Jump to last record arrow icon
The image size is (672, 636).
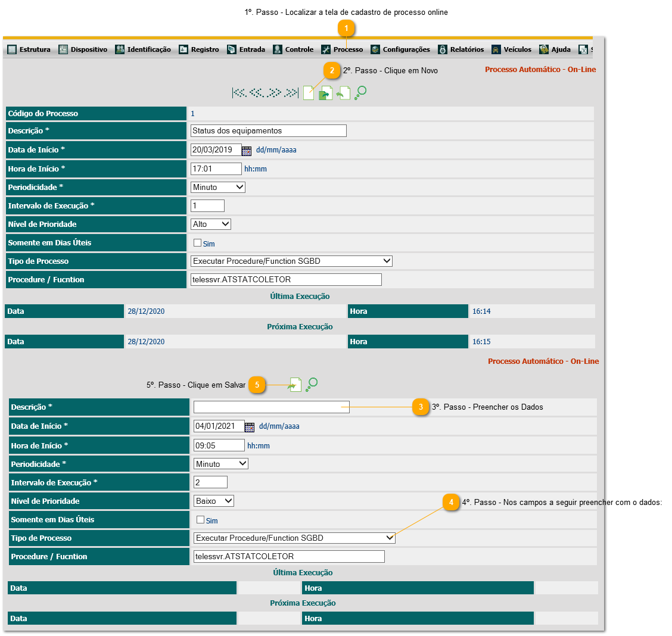291,93
